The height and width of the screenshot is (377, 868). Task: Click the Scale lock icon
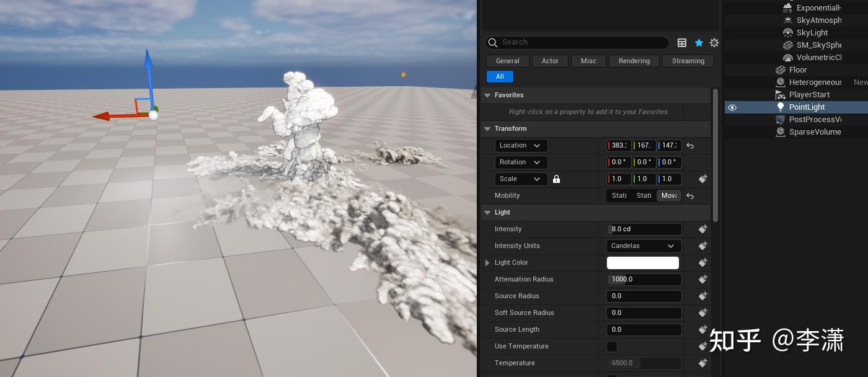pos(556,179)
